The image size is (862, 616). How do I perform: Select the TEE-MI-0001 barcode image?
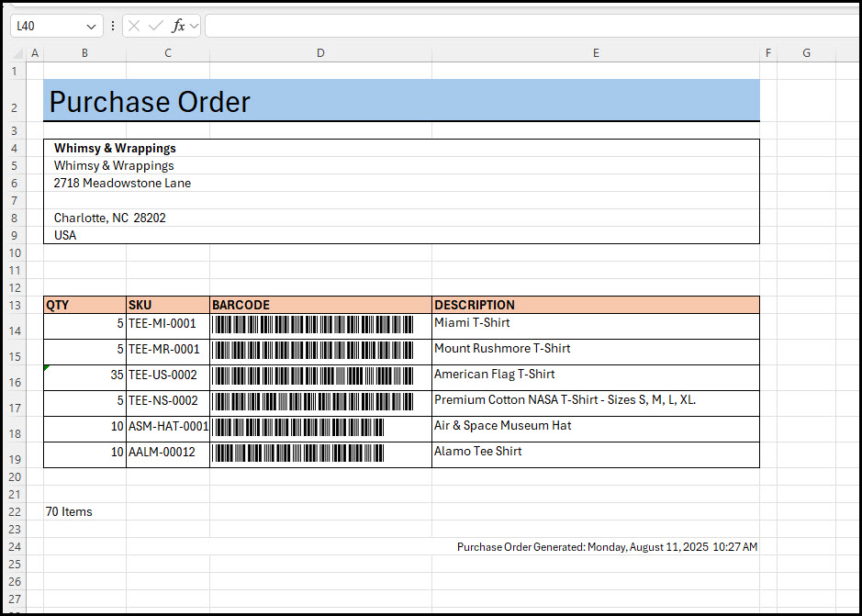[x=312, y=324]
